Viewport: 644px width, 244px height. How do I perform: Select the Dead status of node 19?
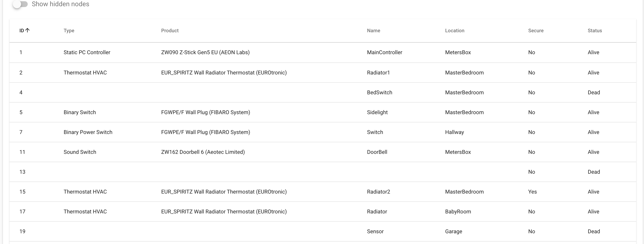pos(594,231)
